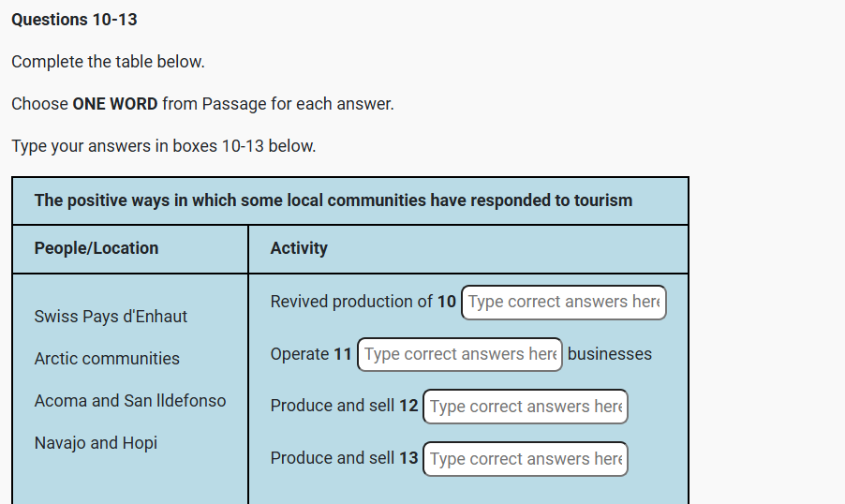This screenshot has width=845, height=504.
Task: Click the "Arctic communities" entry
Action: pos(107,359)
